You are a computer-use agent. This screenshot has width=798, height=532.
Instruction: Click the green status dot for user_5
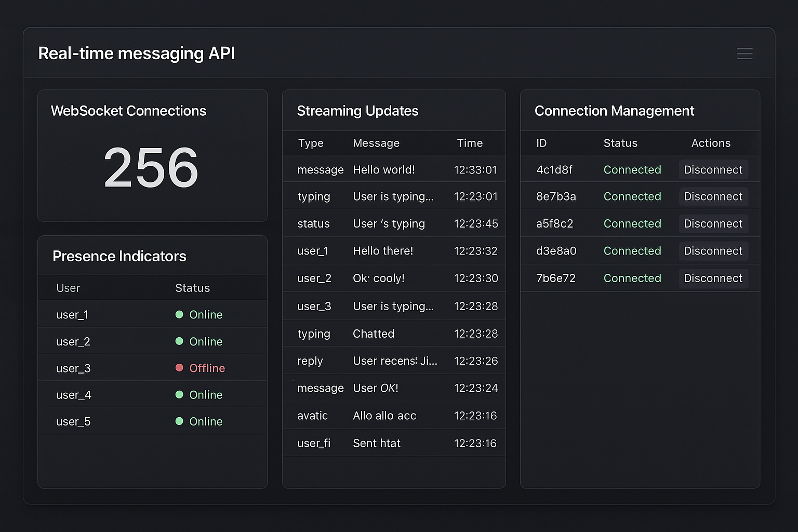179,421
